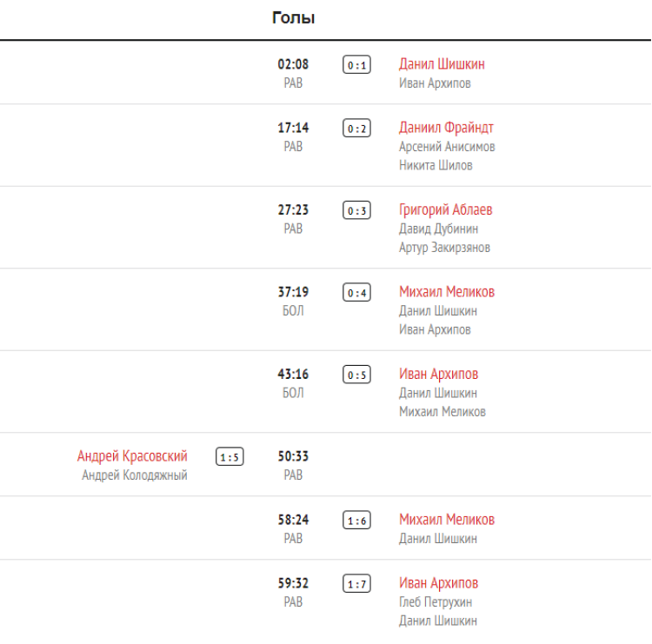Click the Голы section heading
Image resolution: width=652 pixels, height=644 pixels.
click(293, 18)
